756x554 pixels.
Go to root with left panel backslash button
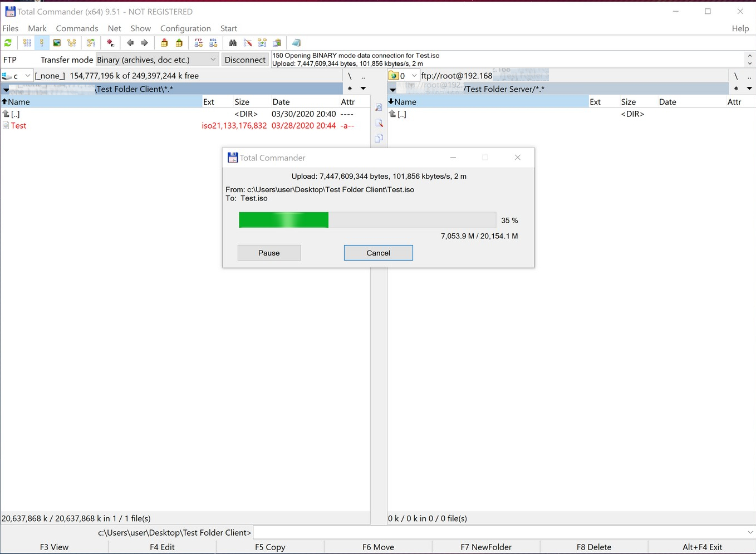[350, 76]
